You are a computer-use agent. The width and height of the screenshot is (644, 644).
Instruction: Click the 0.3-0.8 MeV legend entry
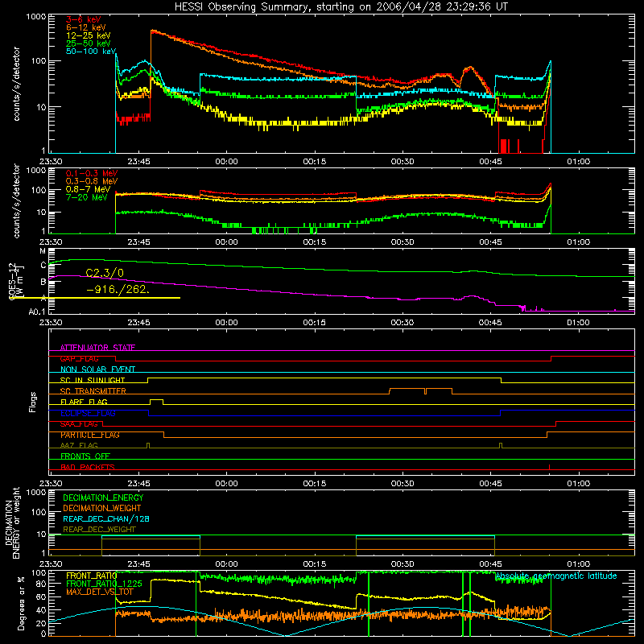[92, 181]
